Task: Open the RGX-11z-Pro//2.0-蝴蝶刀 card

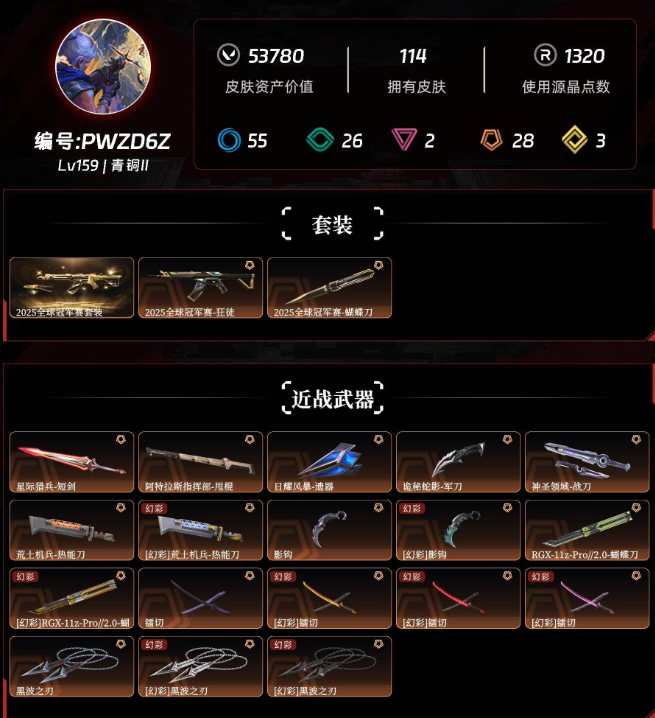Action: pos(587,530)
